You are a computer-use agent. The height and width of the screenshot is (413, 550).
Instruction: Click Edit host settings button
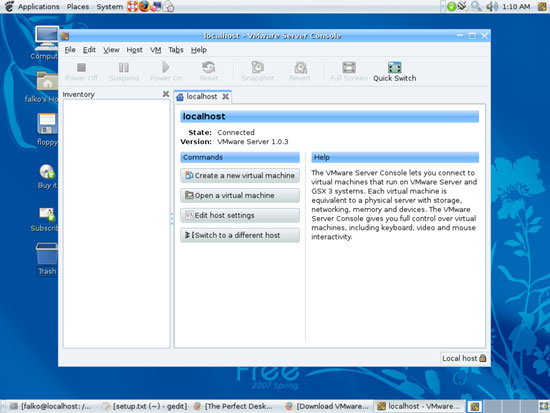coord(240,215)
